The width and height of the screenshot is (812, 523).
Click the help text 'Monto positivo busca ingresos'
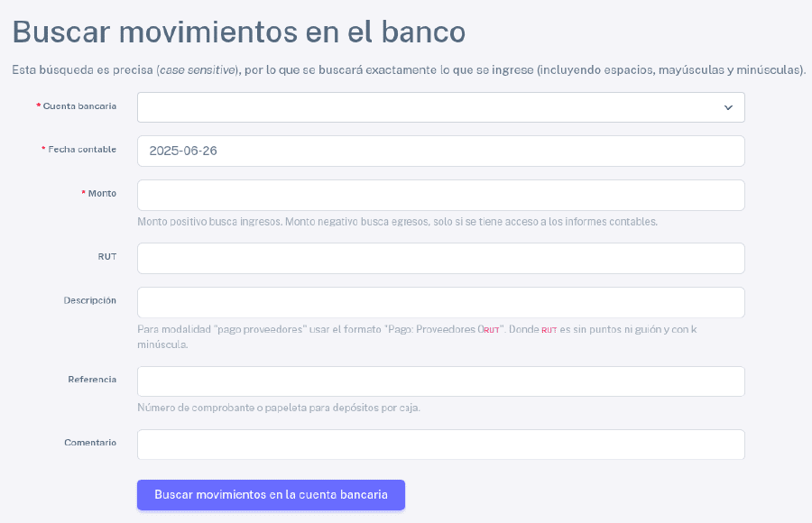click(397, 222)
